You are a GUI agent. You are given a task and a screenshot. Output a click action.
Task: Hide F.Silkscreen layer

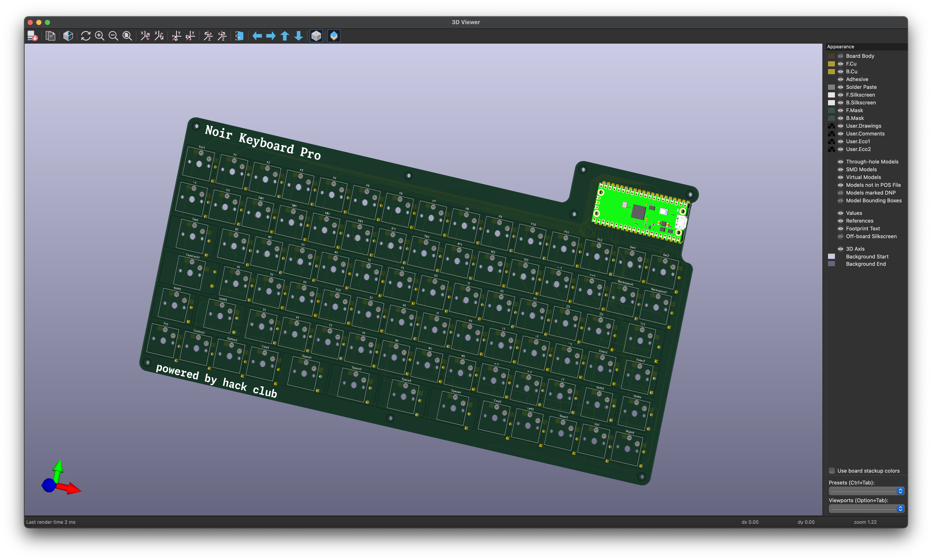[840, 95]
